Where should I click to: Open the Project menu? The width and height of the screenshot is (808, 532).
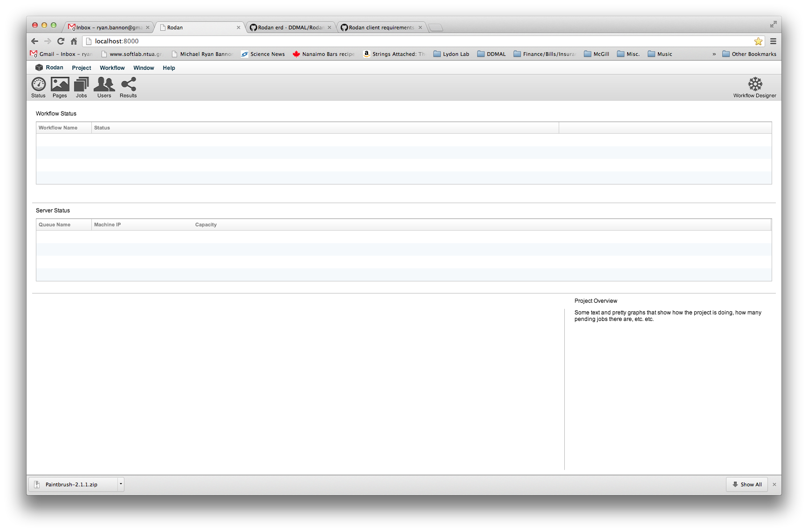[82, 68]
